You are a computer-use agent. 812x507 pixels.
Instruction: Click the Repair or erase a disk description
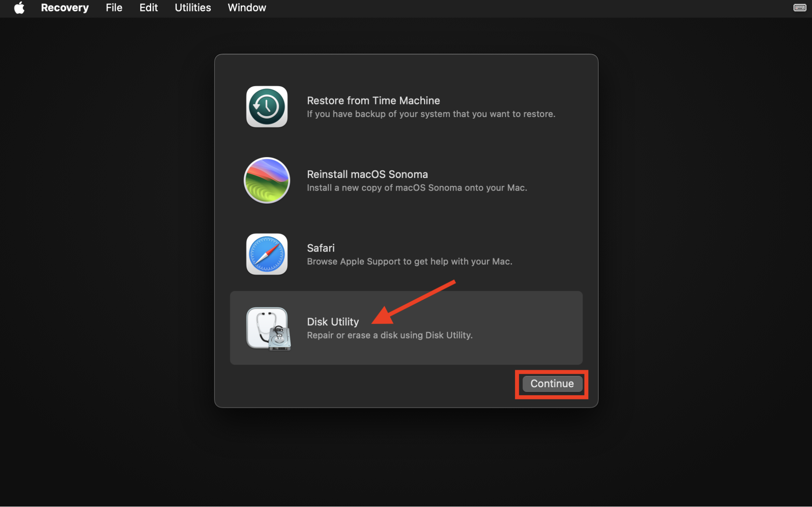coord(390,335)
